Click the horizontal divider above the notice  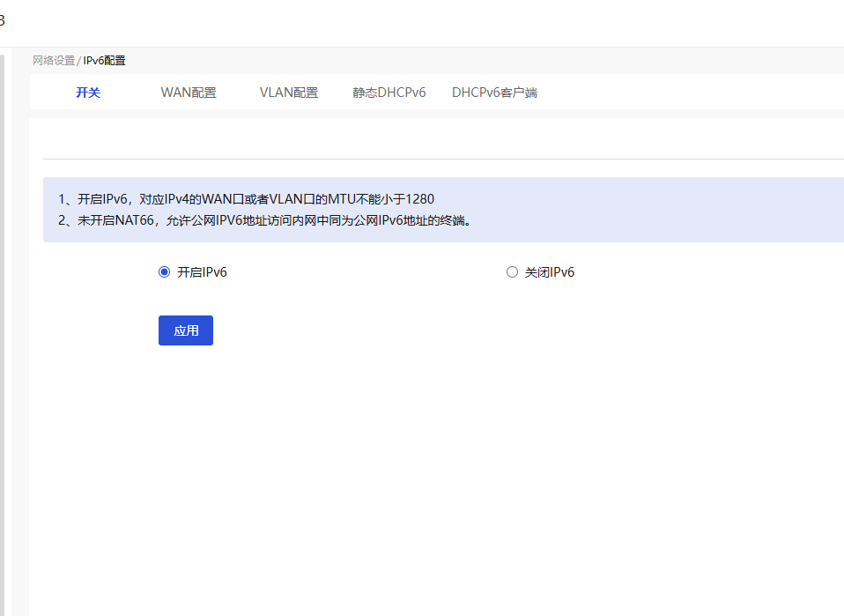(441, 159)
